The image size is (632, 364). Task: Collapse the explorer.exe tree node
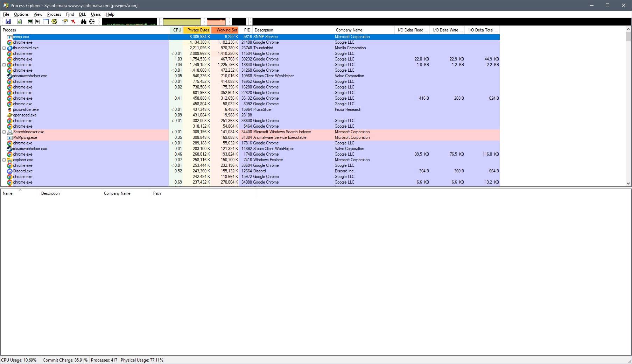click(x=4, y=160)
